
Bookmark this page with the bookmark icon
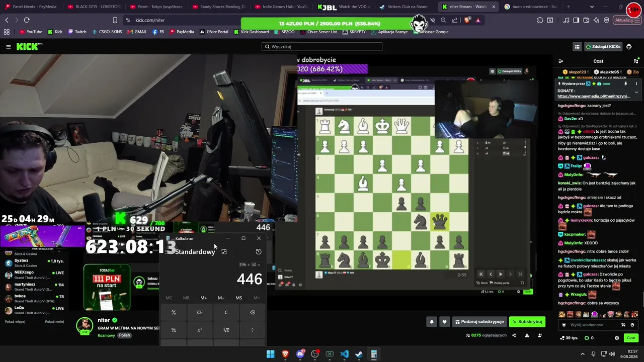tap(115, 20)
